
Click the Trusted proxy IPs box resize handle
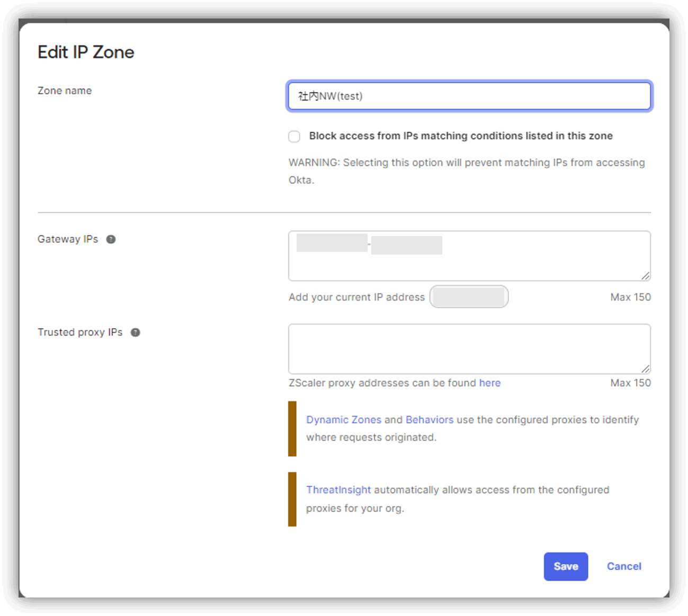(x=645, y=369)
